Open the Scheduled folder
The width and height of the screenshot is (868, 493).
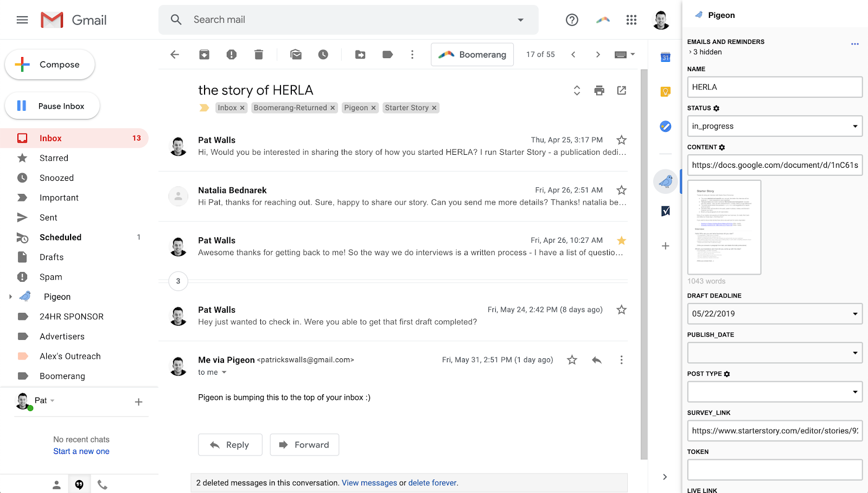(74, 237)
